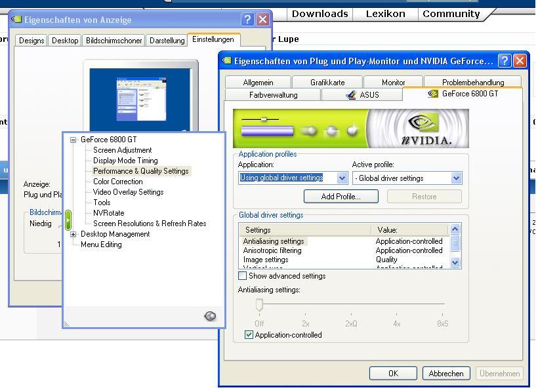This screenshot has height=392, width=538.
Task: Select Display Mode Timing in the tree
Action: [x=125, y=161]
